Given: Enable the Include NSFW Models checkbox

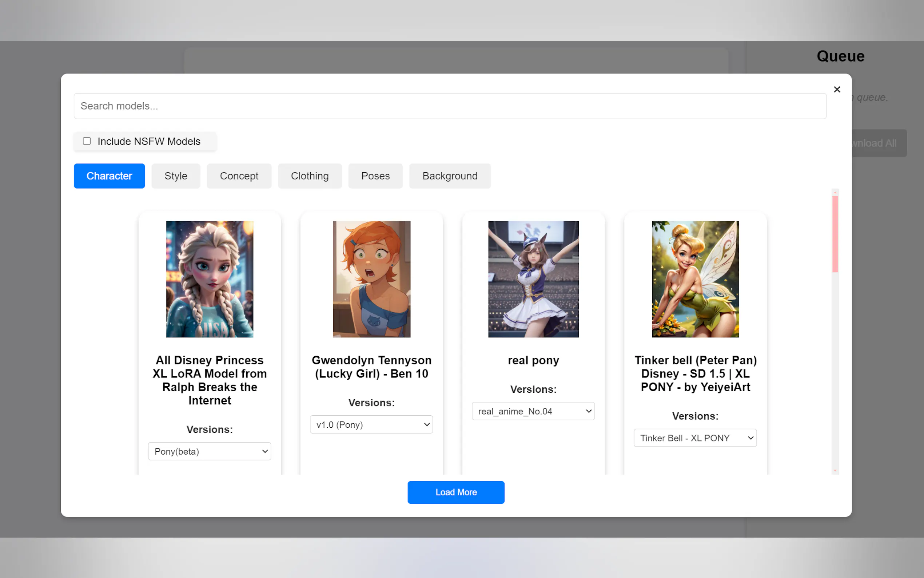Looking at the screenshot, I should [x=87, y=141].
